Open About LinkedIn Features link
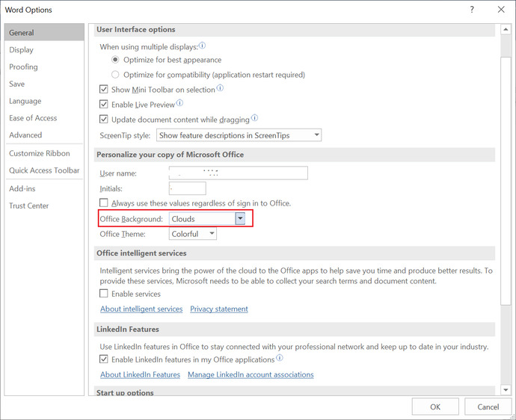 pos(140,374)
